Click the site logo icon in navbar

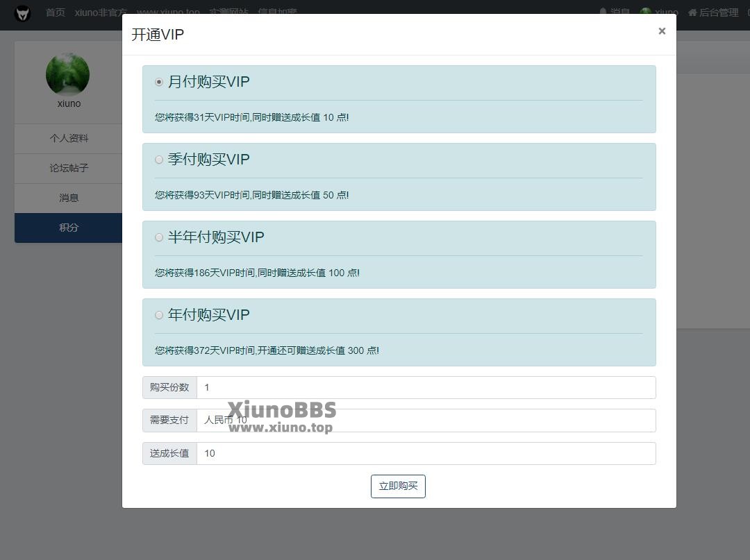[x=22, y=13]
